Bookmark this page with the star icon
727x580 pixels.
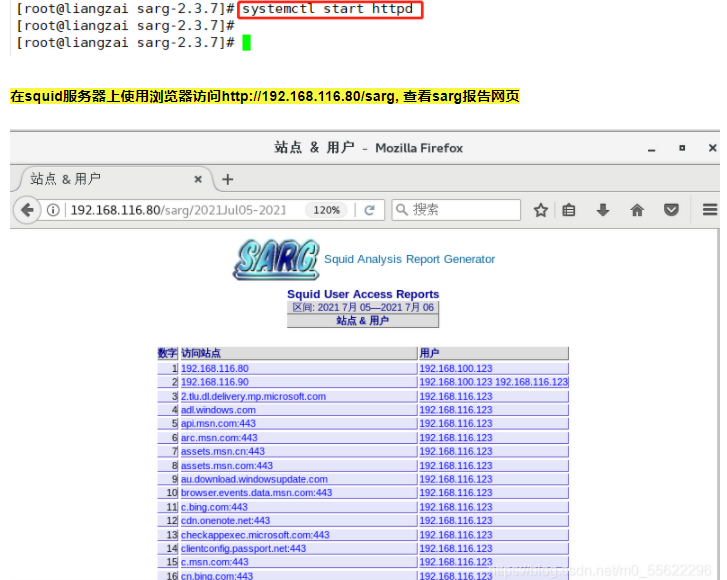(541, 210)
